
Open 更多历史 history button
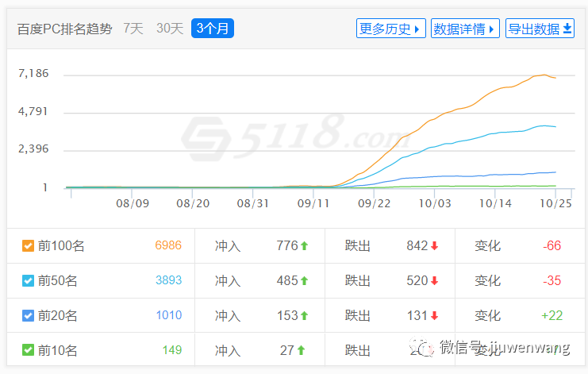tap(390, 29)
